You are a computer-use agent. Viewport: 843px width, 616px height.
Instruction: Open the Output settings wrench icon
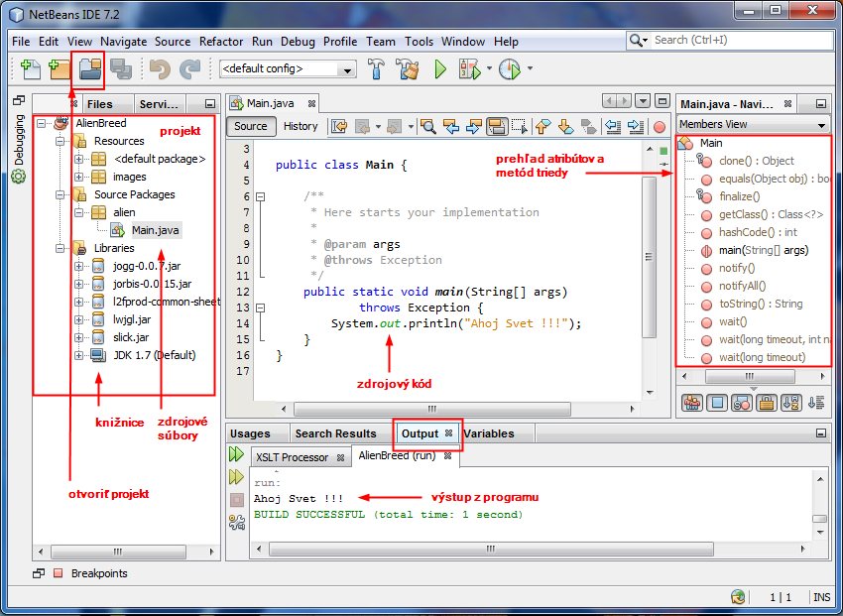(x=237, y=523)
